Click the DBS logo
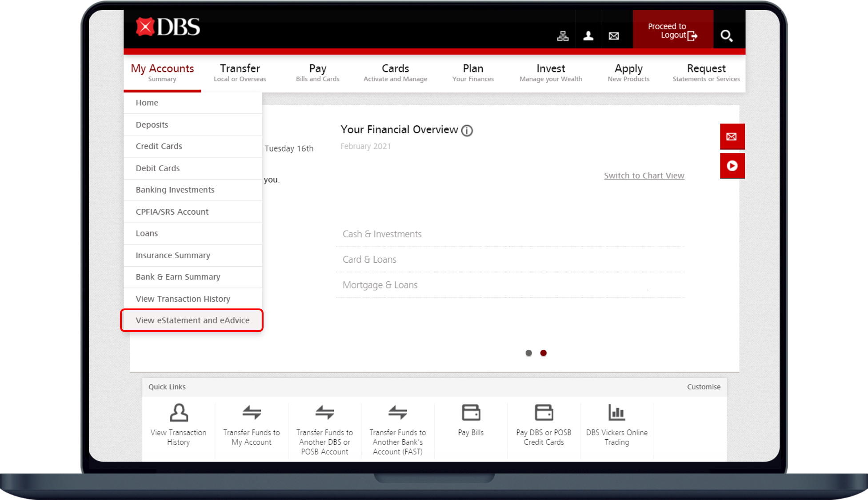868x500 pixels. (x=168, y=27)
